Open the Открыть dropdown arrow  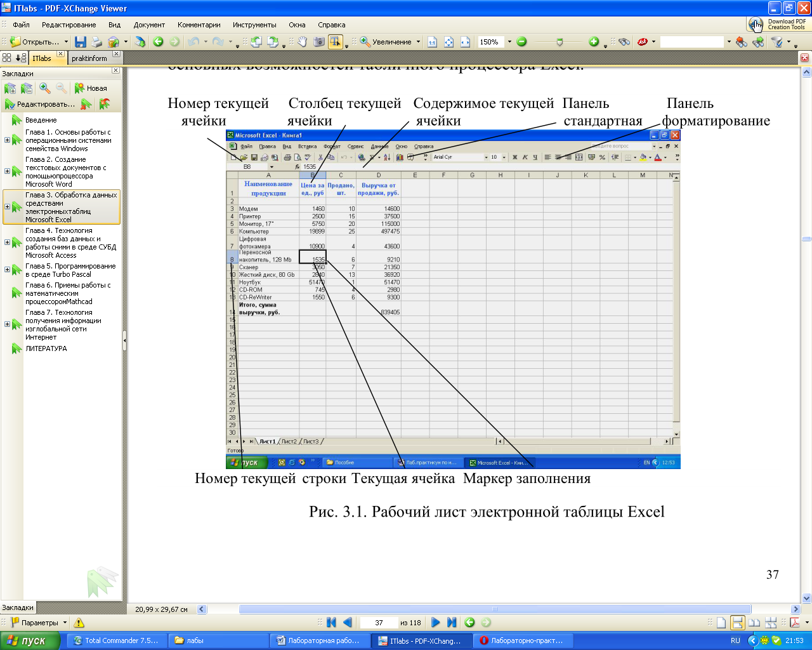coord(66,42)
